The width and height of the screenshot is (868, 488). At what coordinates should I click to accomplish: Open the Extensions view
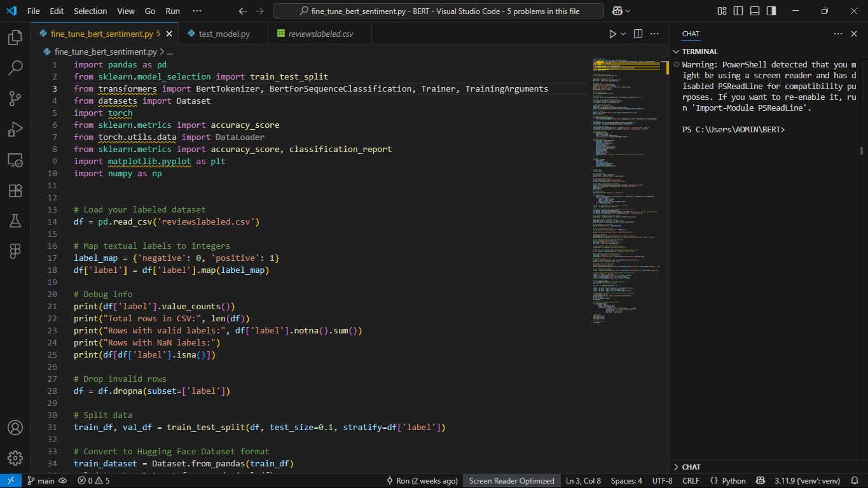(x=15, y=190)
